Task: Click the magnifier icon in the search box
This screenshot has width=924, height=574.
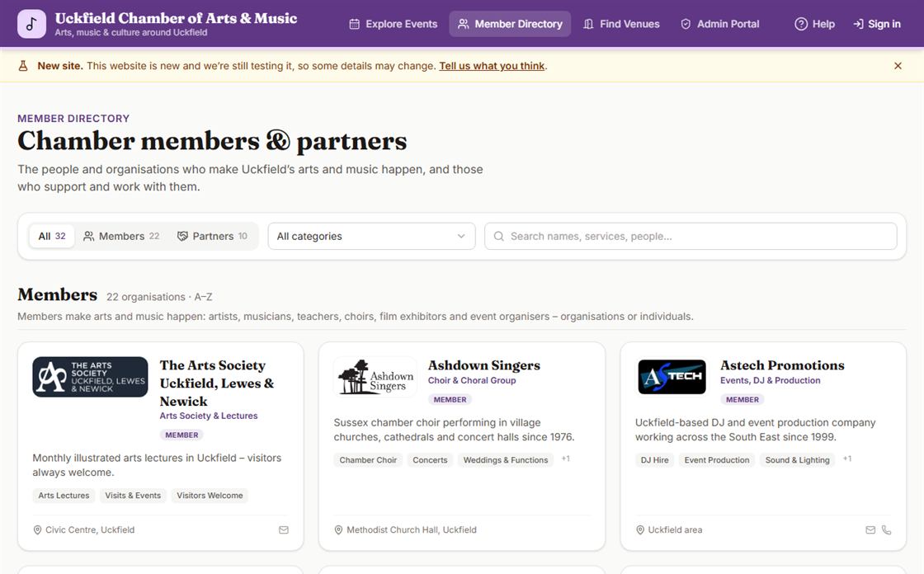Action: [x=498, y=237]
